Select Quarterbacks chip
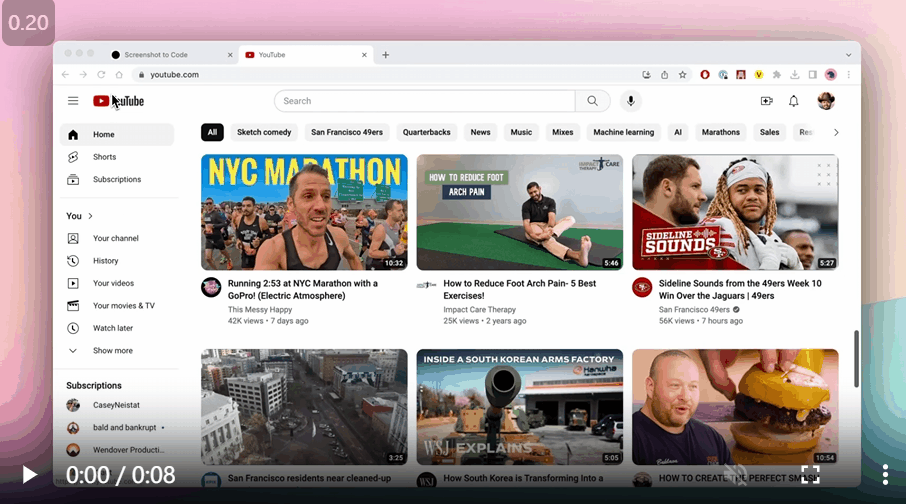This screenshot has height=504, width=906. pyautogui.click(x=426, y=132)
